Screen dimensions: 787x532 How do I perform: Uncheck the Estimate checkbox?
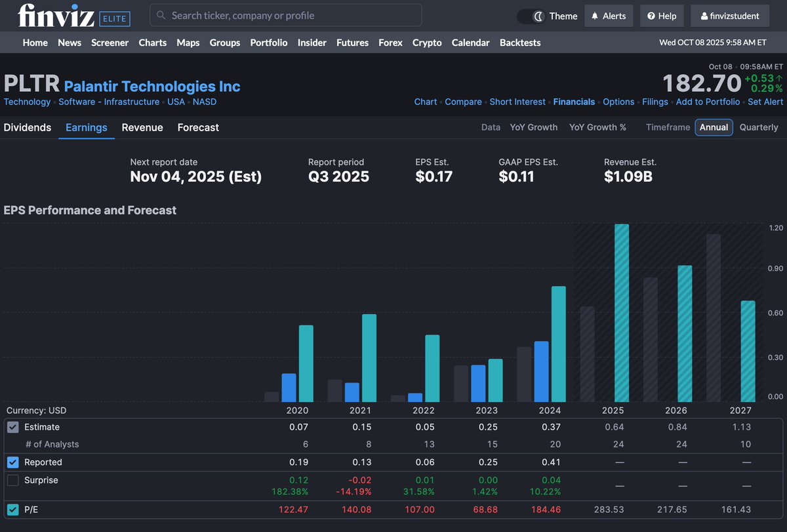[x=13, y=427]
